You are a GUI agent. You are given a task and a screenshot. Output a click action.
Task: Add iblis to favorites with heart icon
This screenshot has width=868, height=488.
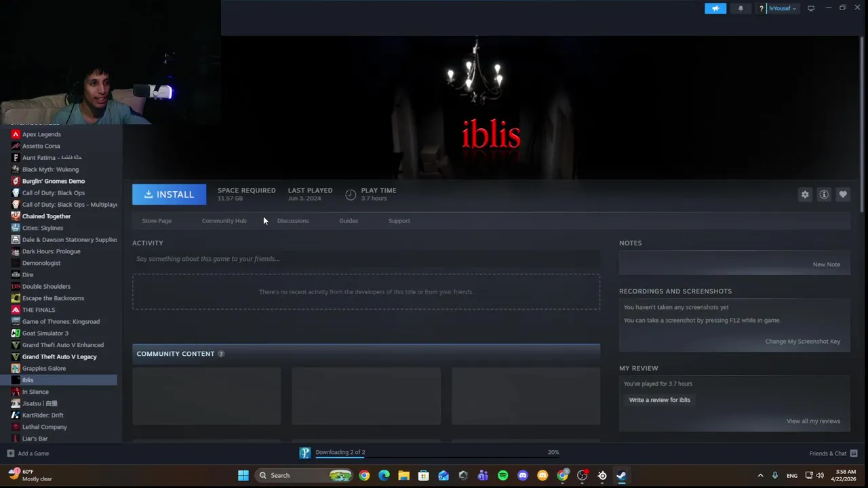[x=843, y=195]
